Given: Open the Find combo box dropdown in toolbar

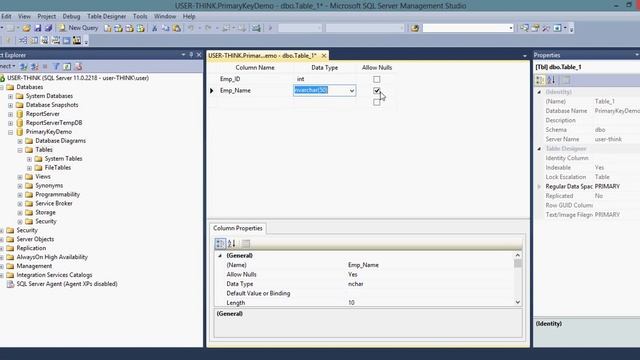Looking at the screenshot, I should pos(511,28).
